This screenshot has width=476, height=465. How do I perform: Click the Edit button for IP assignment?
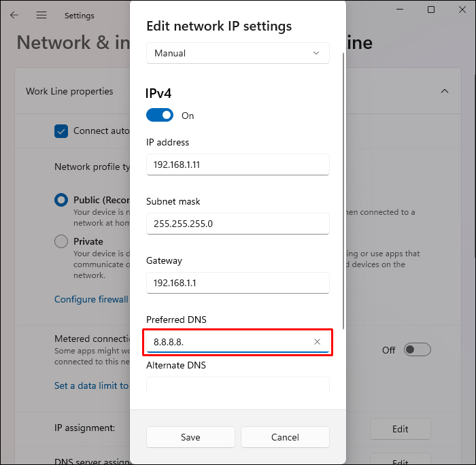click(x=400, y=429)
